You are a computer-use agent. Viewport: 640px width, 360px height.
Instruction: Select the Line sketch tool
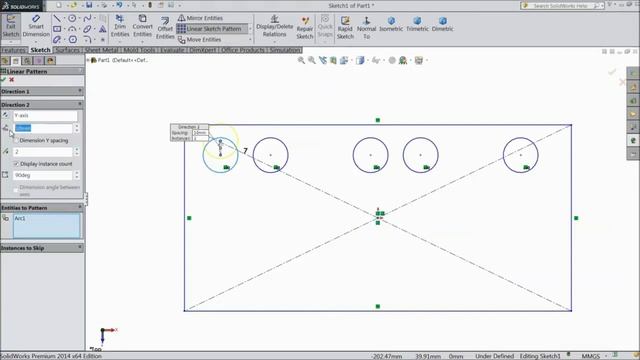coord(57,18)
